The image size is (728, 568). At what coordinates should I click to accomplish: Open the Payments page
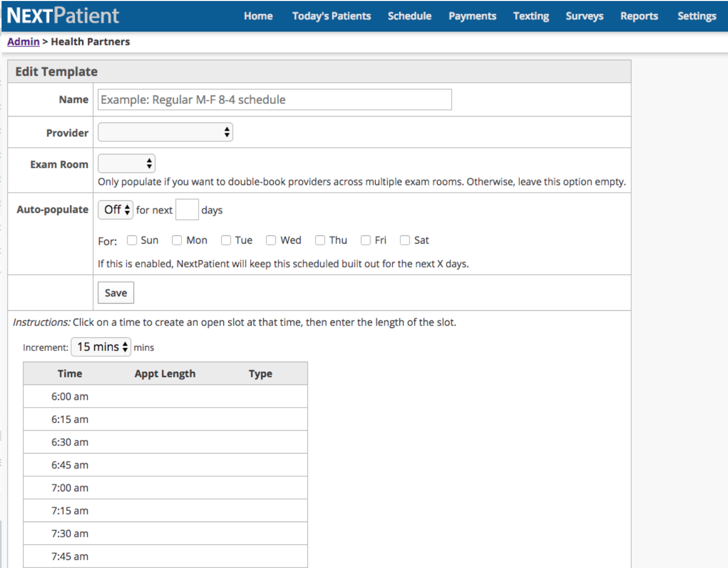click(472, 16)
